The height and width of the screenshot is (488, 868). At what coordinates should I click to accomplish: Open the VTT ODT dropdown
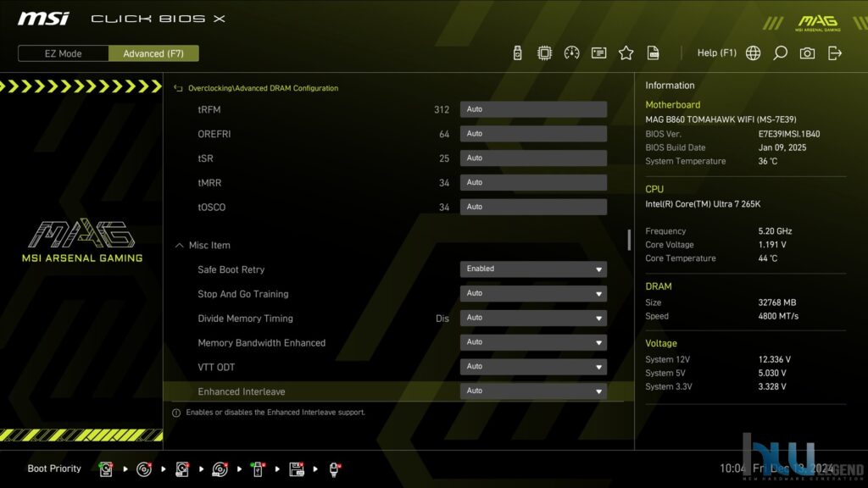pyautogui.click(x=533, y=366)
